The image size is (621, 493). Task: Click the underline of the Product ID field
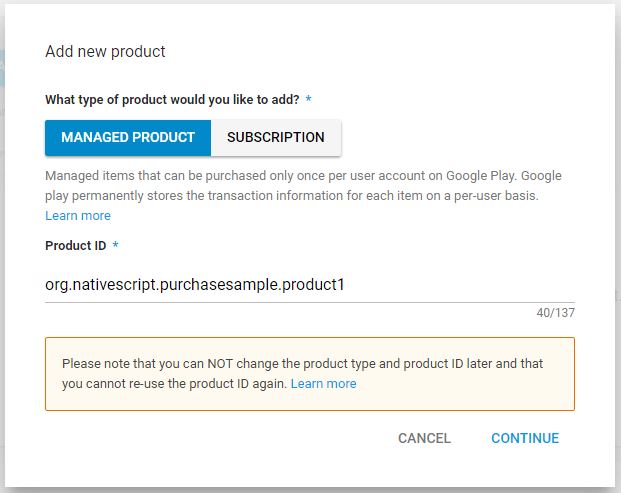310,303
